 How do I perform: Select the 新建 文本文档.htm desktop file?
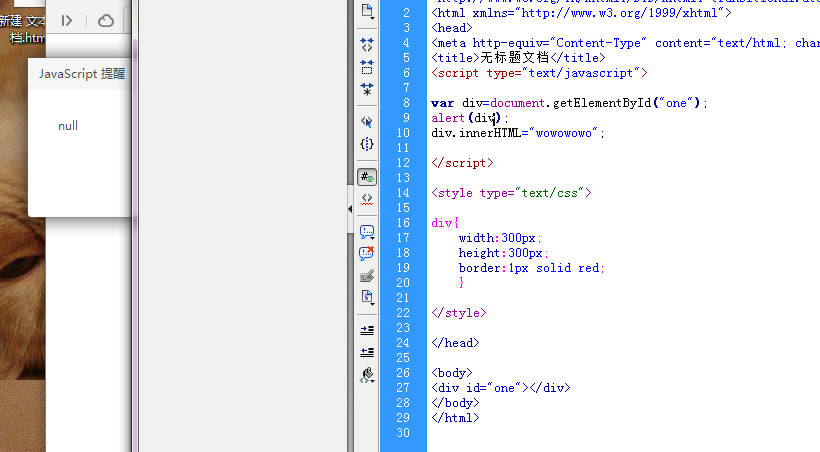(x=22, y=29)
